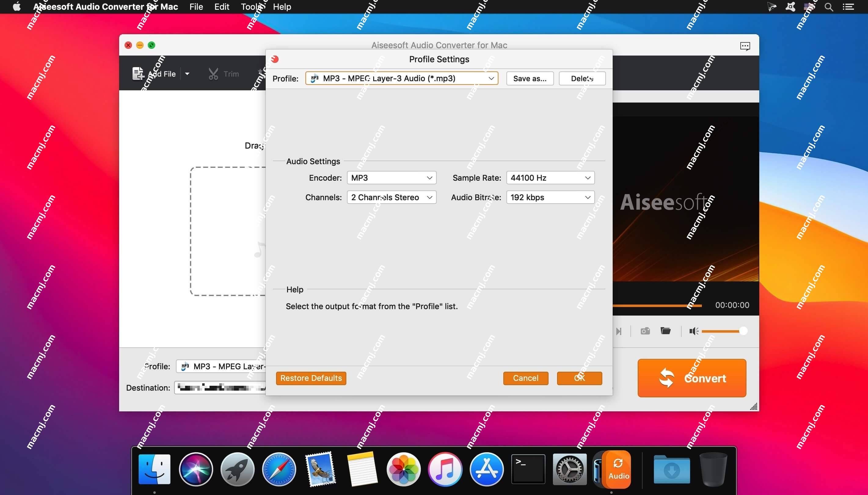This screenshot has width=868, height=495.
Task: Click the skip/next track icon
Action: coord(619,331)
